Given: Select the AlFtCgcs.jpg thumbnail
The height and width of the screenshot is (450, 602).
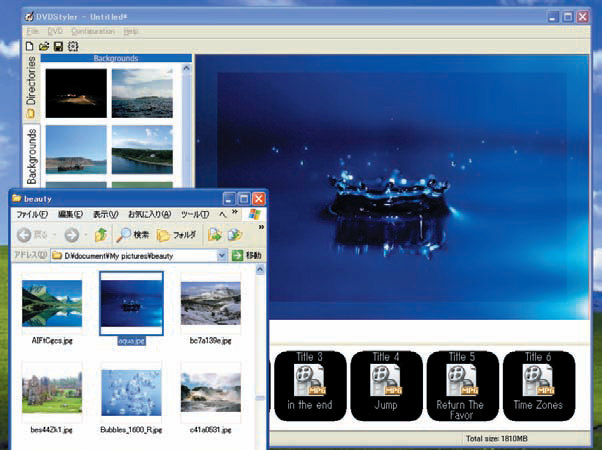Looking at the screenshot, I should [x=52, y=303].
